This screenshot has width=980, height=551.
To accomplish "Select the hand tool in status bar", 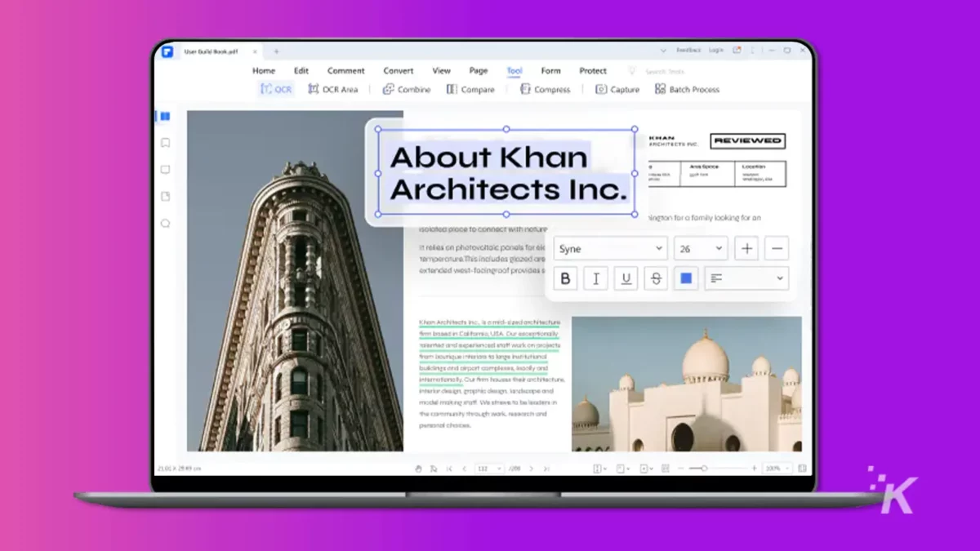I will click(x=418, y=469).
